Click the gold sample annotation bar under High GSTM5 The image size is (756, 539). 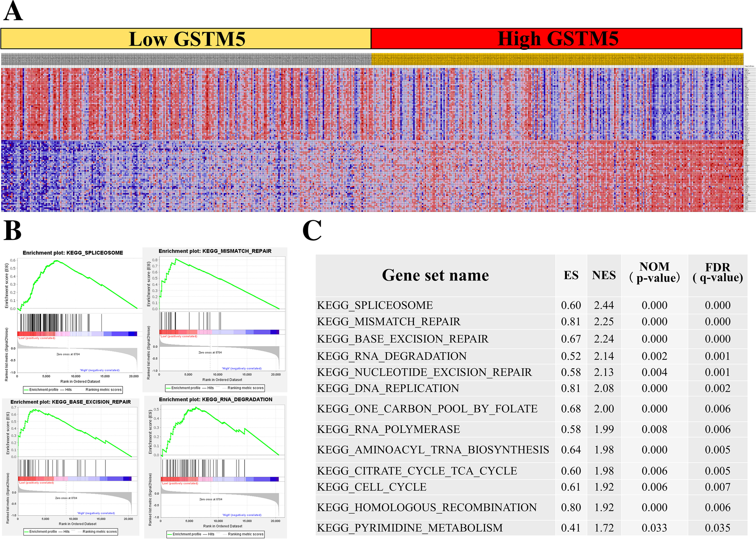tap(557, 59)
